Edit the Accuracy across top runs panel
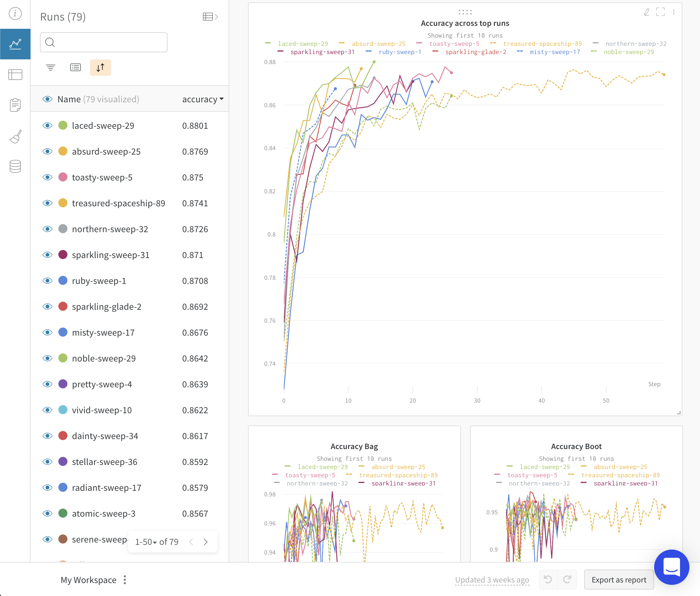The height and width of the screenshot is (596, 700). [x=646, y=12]
